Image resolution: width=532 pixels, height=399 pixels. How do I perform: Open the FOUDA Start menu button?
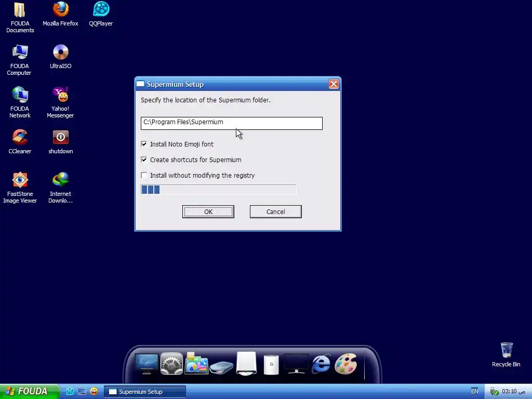[30, 391]
